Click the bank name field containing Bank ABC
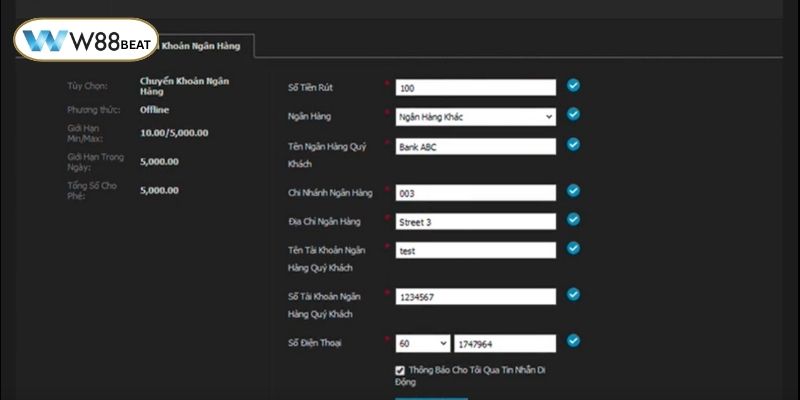The width and height of the screenshot is (800, 400). 475,146
